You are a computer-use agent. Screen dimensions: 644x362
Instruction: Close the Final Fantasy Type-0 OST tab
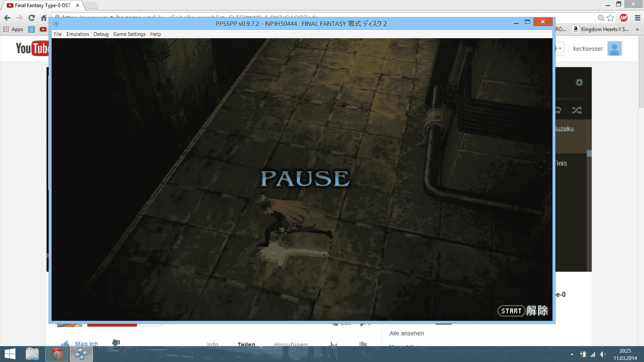click(x=77, y=5)
